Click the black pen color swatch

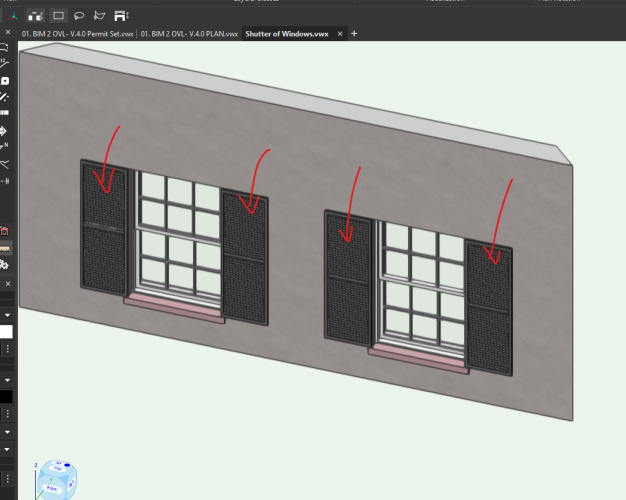click(6, 397)
